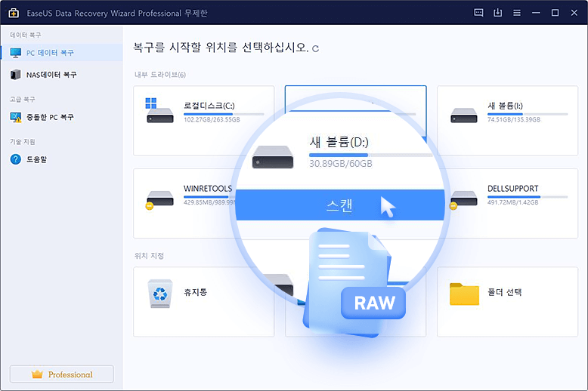588x391 pixels.
Task: Click the import scan session icon
Action: tap(498, 13)
